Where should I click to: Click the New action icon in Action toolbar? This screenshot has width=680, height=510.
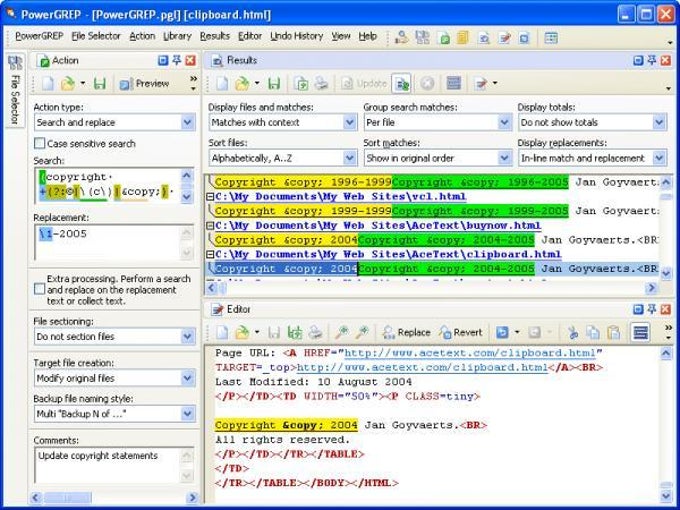(48, 83)
